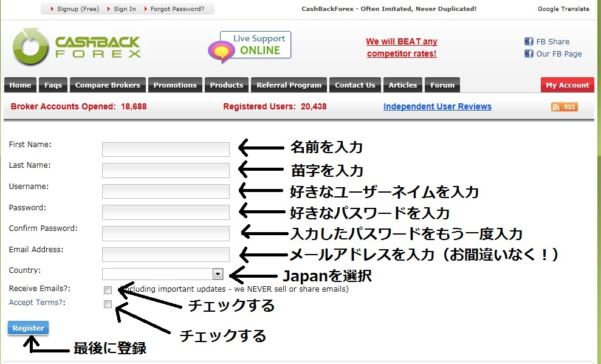The image size is (601, 364).
Task: Open the Faqs menu tab
Action: pyautogui.click(x=53, y=85)
